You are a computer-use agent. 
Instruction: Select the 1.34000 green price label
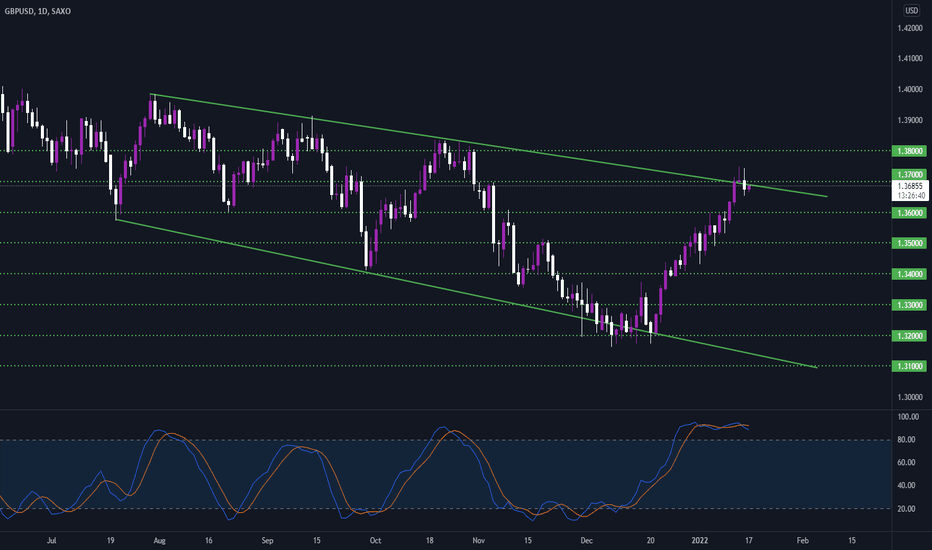[909, 274]
